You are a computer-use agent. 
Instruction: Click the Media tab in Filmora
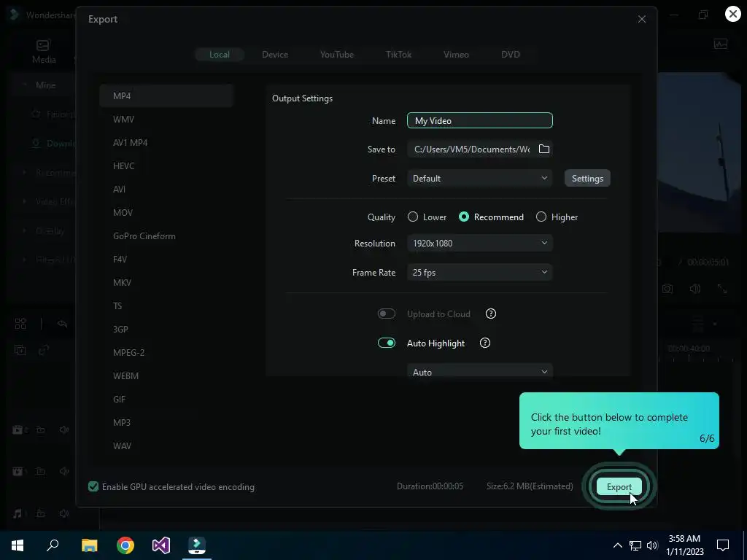tap(44, 52)
